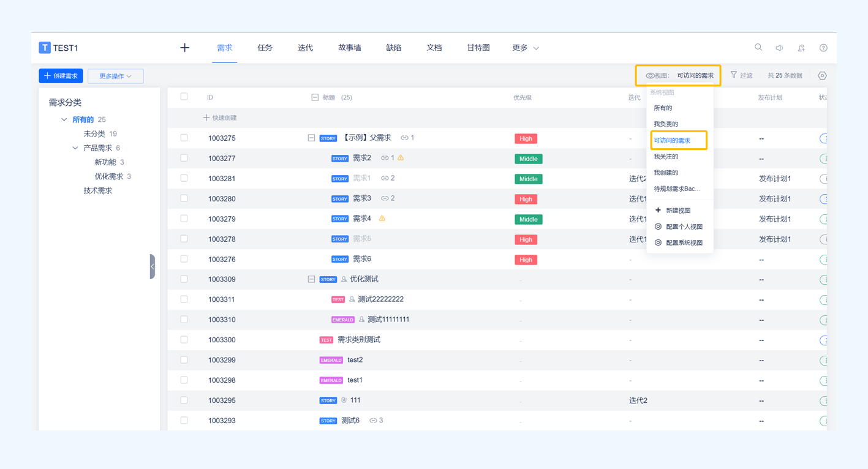This screenshot has height=469, width=868.
Task: Click the plus icon beside TEST1
Action: (185, 48)
